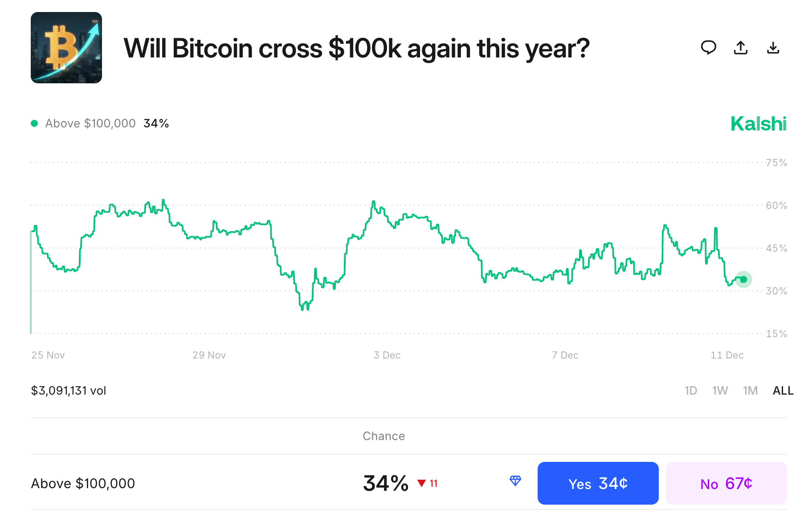Toggle the Above $100,000 series legend
Screen dimensions: 812x522
[90, 123]
